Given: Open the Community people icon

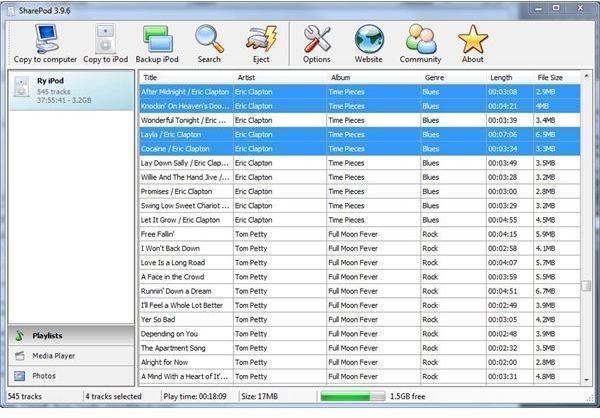Looking at the screenshot, I should (421, 44).
